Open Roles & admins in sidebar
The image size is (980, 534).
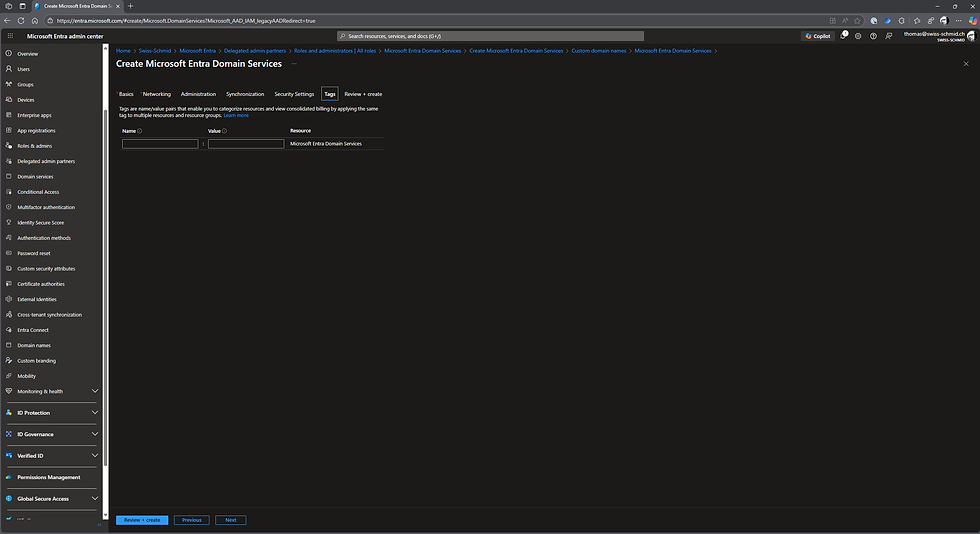click(34, 146)
